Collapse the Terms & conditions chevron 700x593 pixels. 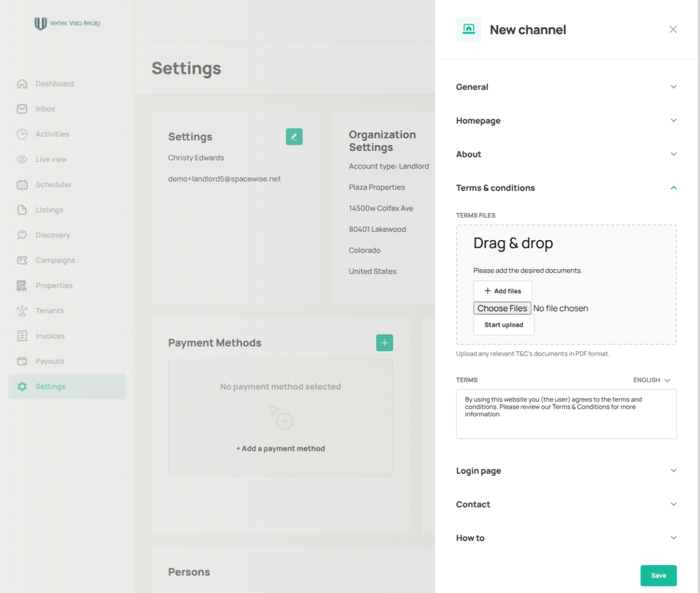point(674,188)
